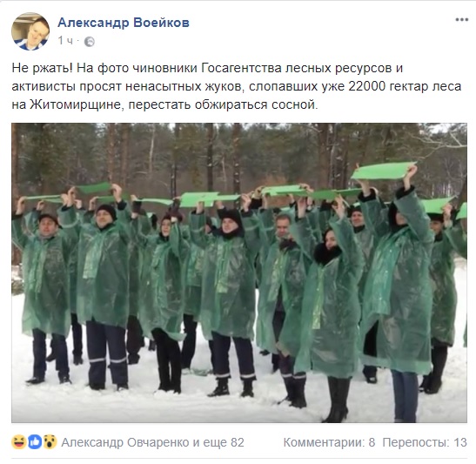Image resolution: width=476 pixels, height=464 pixels.
Task: Open reactions list 'Александр Овчаренко и еще 82'
Action: (x=152, y=442)
